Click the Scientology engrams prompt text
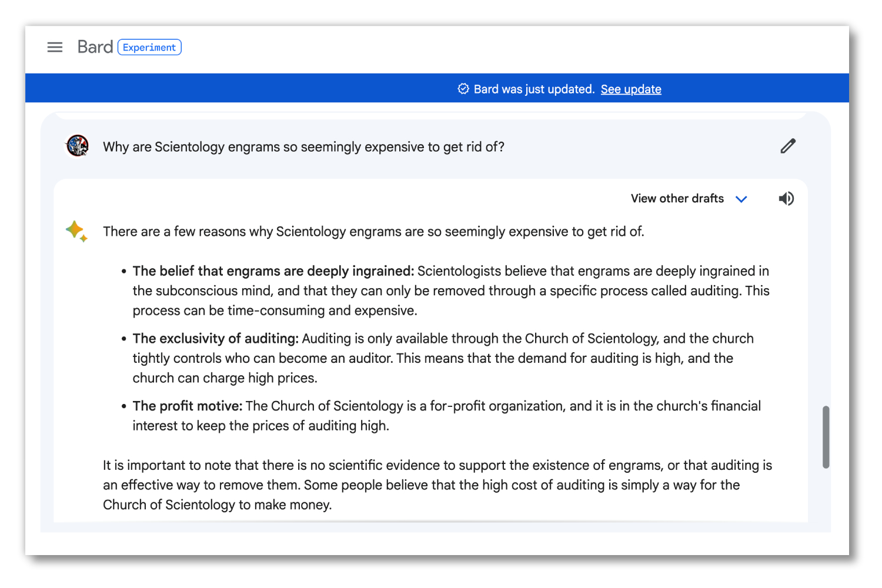 (303, 147)
